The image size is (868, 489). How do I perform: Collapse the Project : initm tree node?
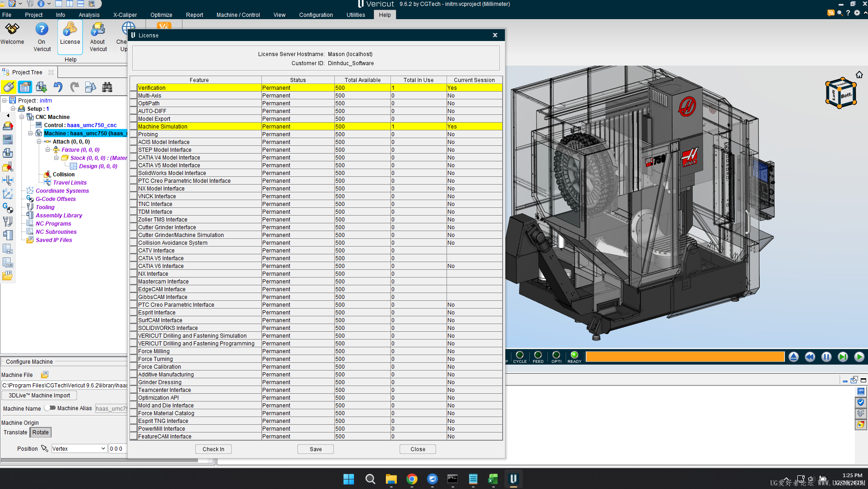click(5, 101)
